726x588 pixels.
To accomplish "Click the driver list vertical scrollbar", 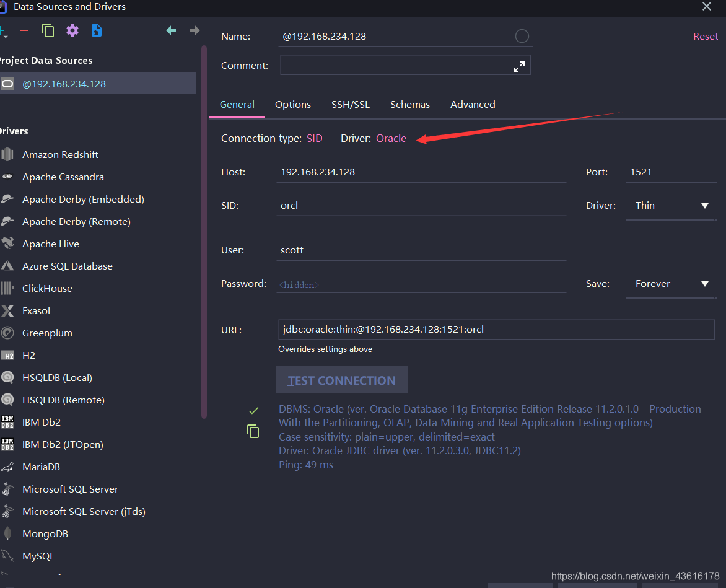I will (x=204, y=232).
